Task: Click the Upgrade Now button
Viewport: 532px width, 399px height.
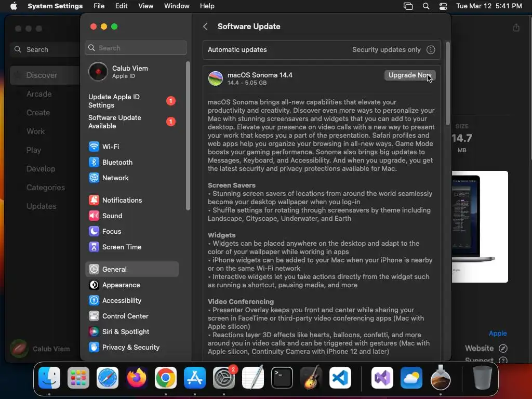Action: (410, 75)
